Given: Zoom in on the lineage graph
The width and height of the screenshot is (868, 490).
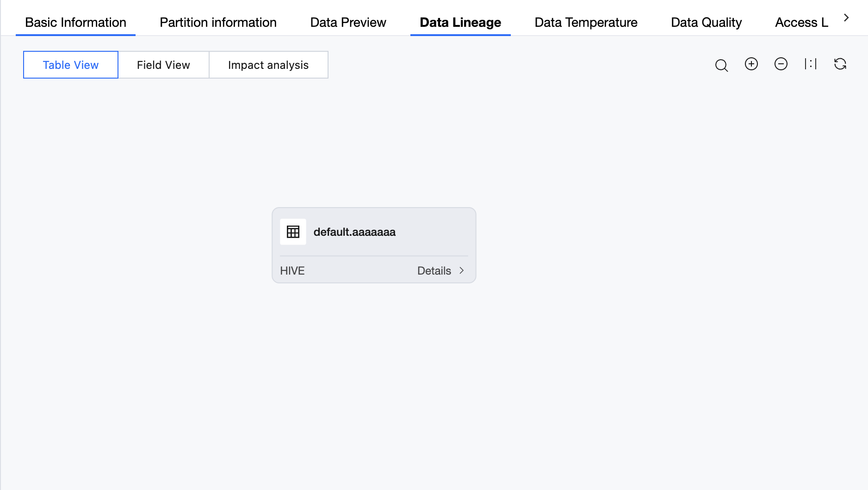Looking at the screenshot, I should tap(751, 64).
